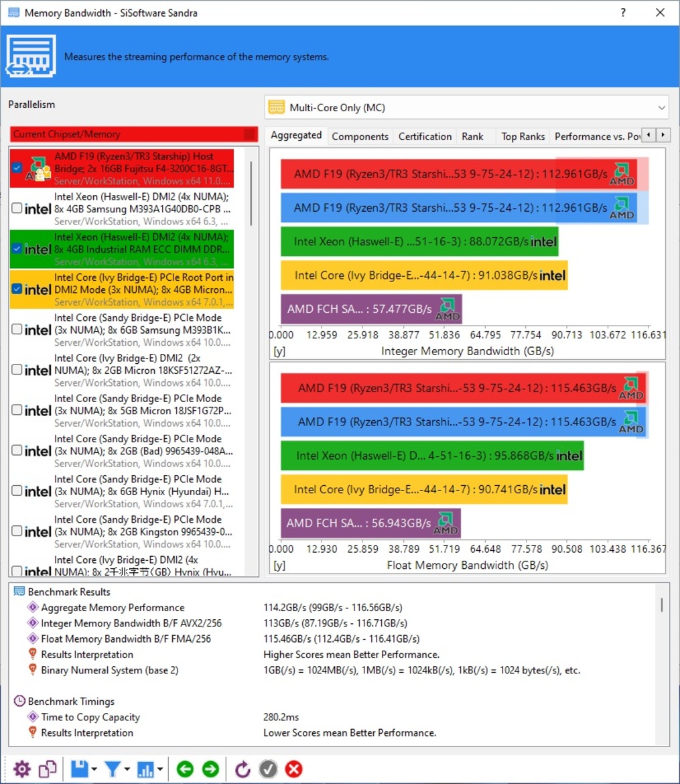
Task: Click tip icon beside Binary Numeral System
Action: pos(33,669)
